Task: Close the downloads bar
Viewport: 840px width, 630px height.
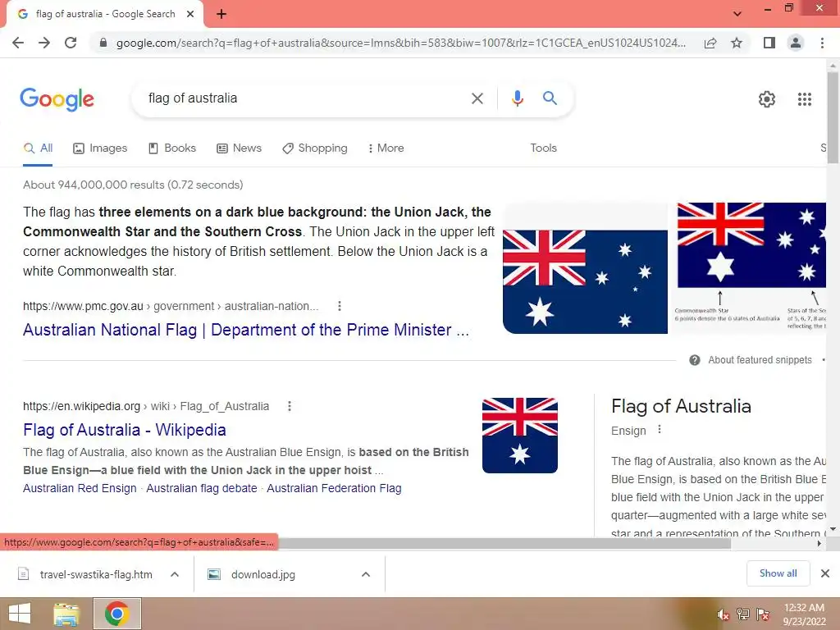Action: [825, 573]
